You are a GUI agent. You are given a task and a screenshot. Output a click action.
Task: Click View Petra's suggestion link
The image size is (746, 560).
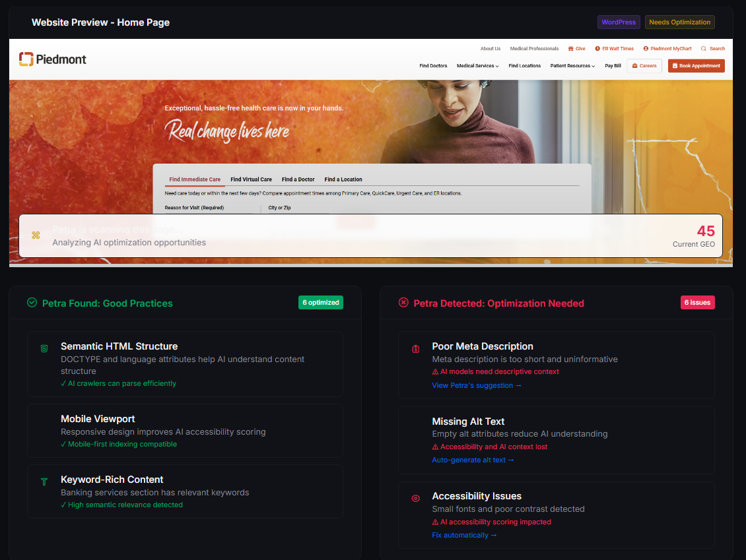pos(476,385)
